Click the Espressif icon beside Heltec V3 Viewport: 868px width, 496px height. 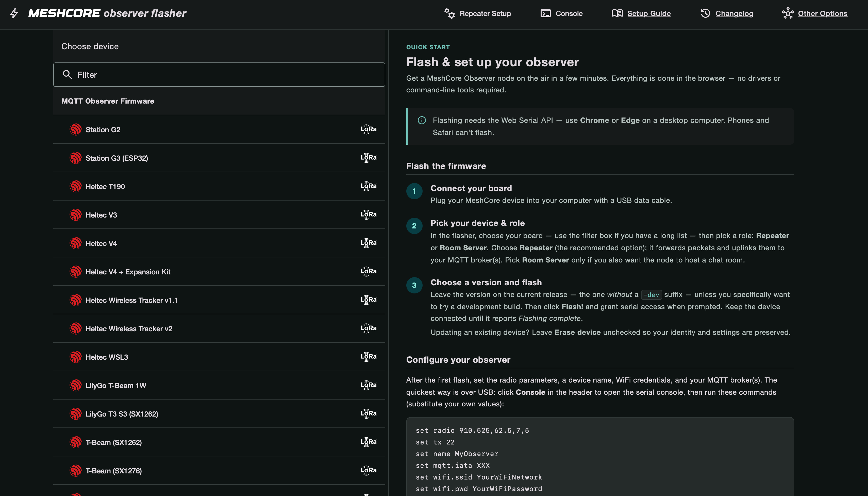76,214
